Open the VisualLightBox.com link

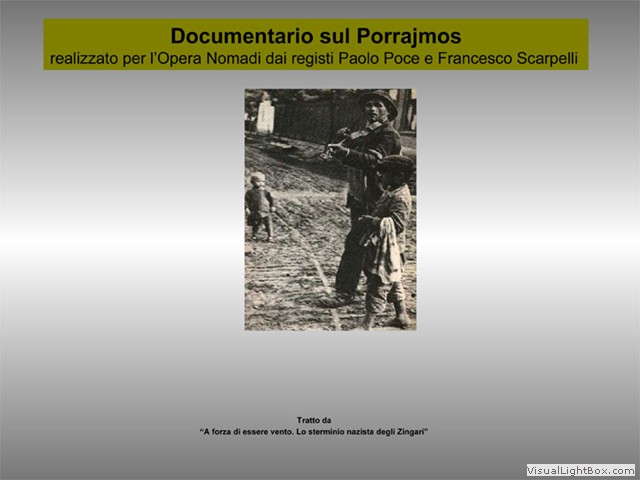pos(581,470)
